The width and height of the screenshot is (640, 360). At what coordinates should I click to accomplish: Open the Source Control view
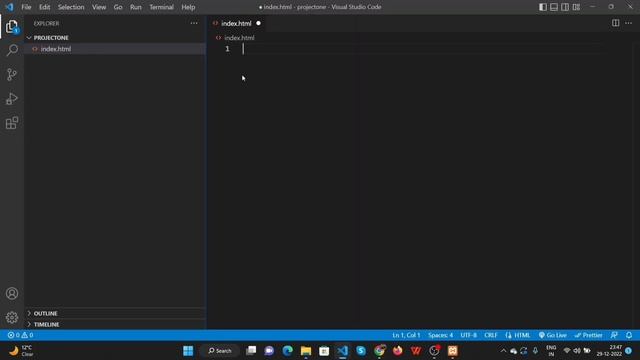[12, 74]
